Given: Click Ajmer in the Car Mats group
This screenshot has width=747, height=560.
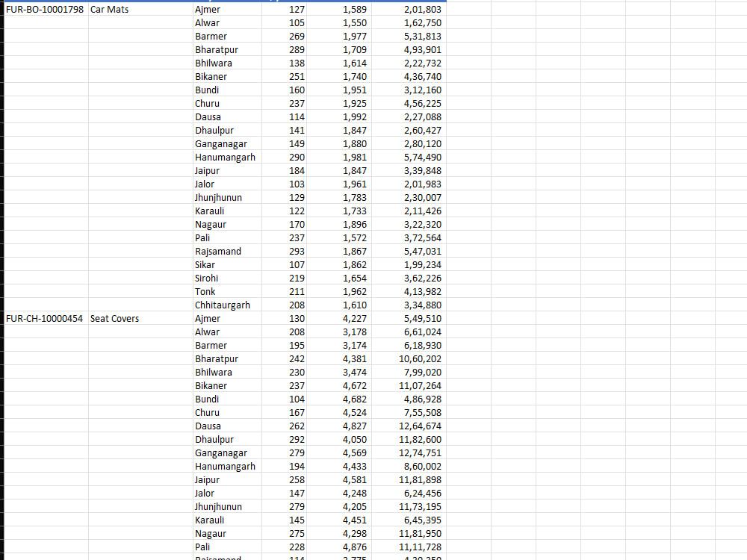Looking at the screenshot, I should (x=227, y=10).
